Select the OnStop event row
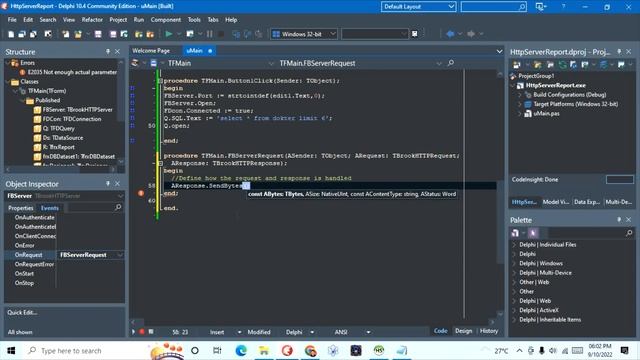640x360 pixels. (x=24, y=283)
